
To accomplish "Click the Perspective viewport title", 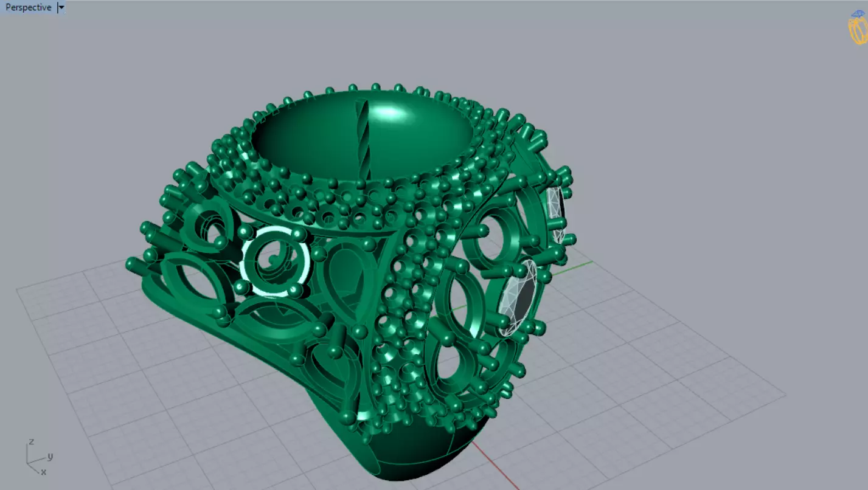I will point(28,7).
